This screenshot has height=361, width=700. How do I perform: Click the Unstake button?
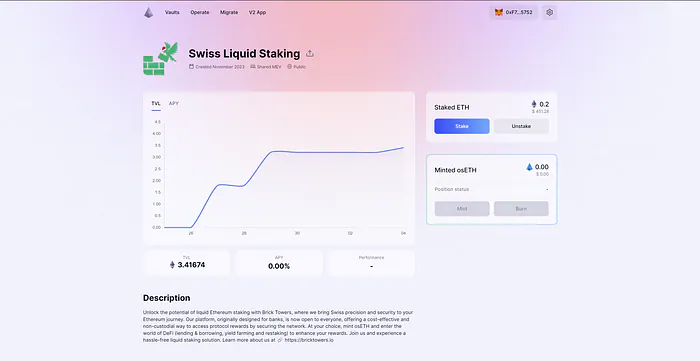click(521, 126)
